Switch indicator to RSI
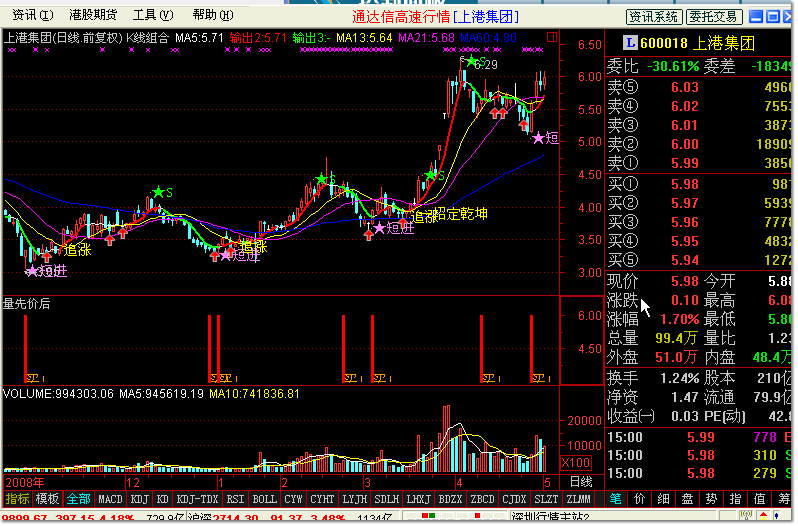The width and height of the screenshot is (798, 526). pyautogui.click(x=235, y=499)
